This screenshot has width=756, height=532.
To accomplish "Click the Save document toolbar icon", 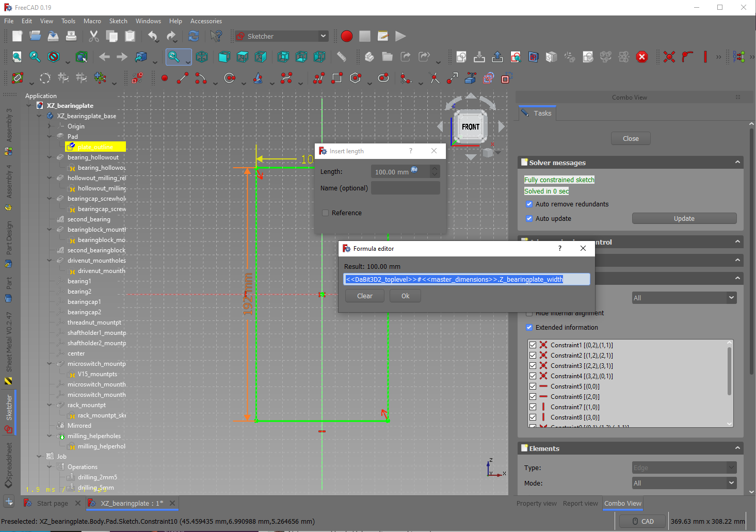I will (53, 36).
